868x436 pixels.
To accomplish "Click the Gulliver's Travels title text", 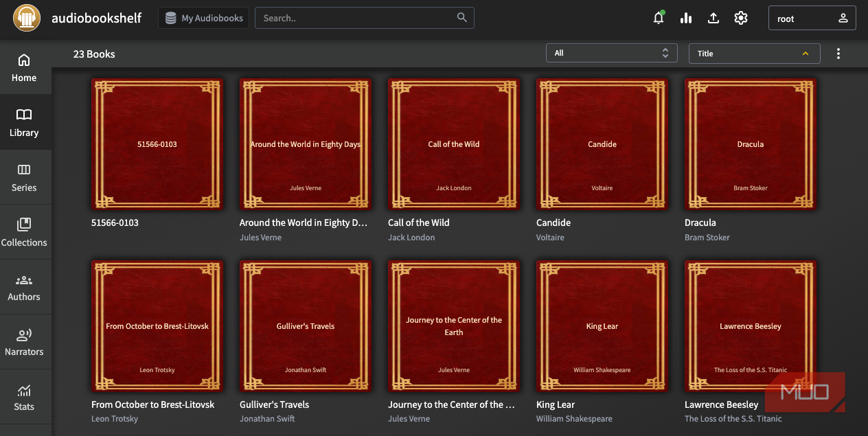I will coord(274,404).
